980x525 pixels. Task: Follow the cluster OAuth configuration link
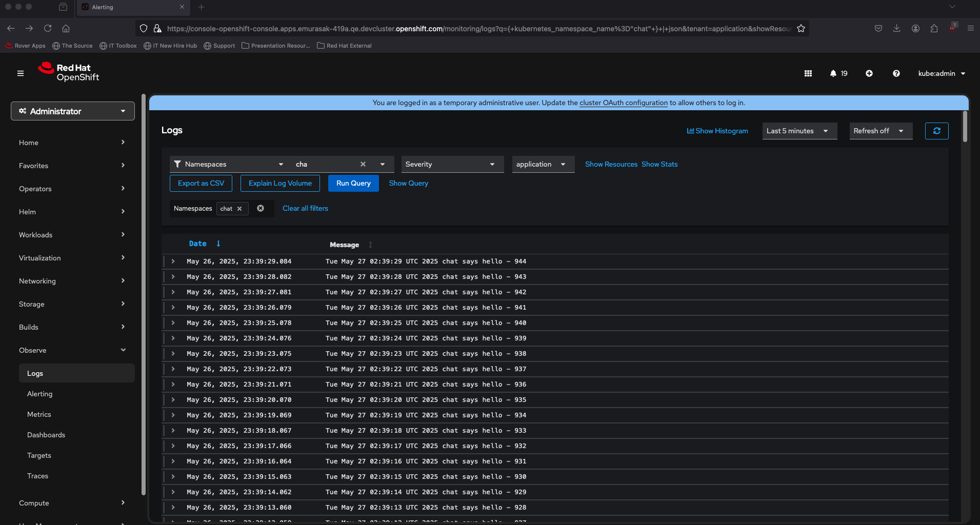(623, 103)
